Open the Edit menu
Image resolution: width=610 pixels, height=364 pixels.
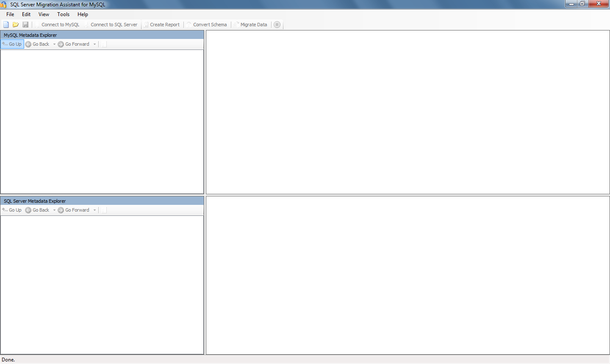point(26,14)
